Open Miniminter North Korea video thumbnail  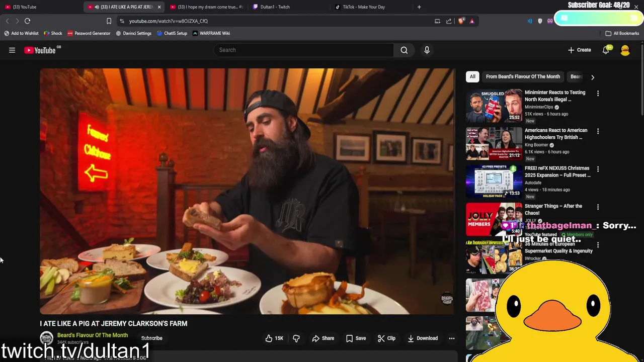point(494,106)
